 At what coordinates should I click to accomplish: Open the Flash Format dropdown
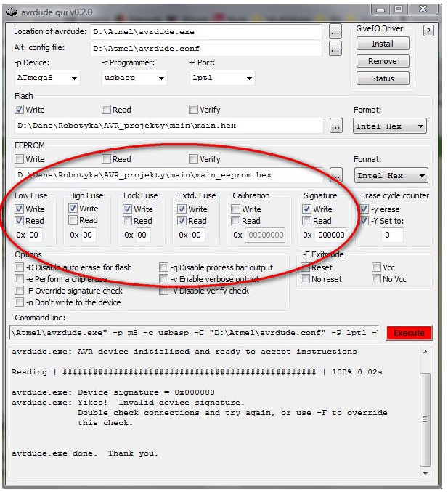tap(390, 126)
